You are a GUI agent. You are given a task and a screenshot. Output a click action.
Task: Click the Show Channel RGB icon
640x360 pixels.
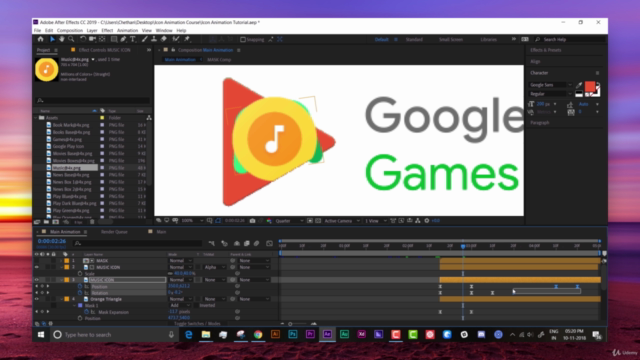pos(269,221)
